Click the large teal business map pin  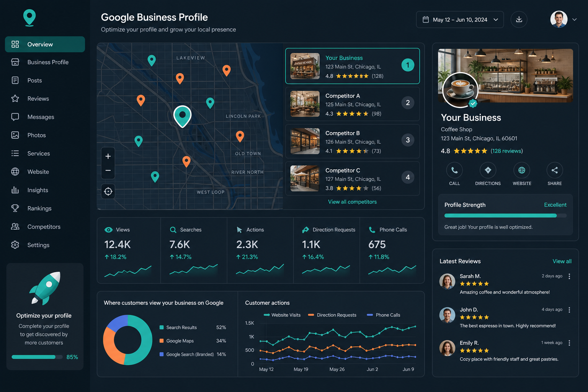click(x=182, y=116)
